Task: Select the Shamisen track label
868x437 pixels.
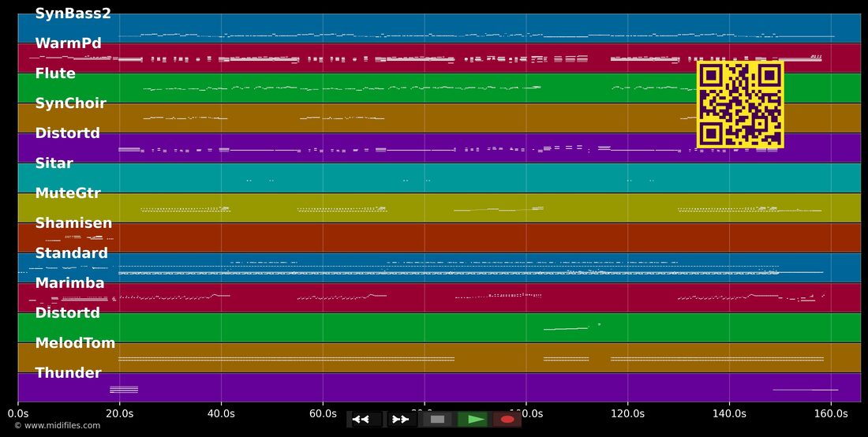Action: 73,223
